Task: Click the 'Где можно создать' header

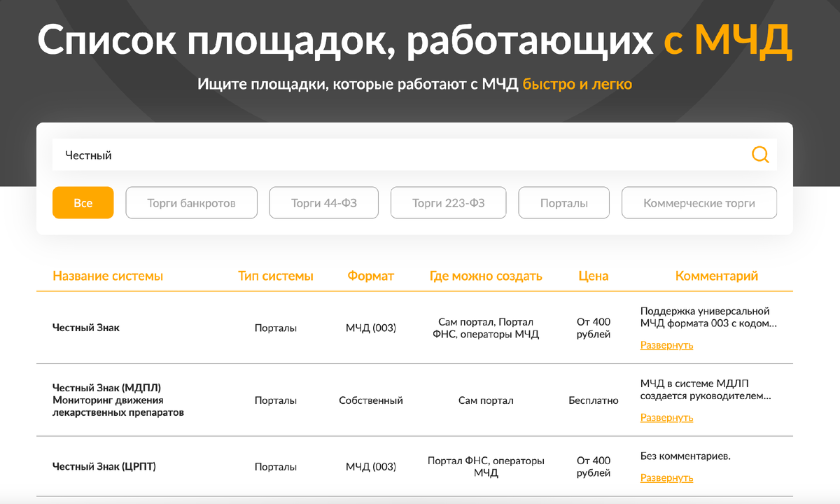Action: tap(486, 276)
